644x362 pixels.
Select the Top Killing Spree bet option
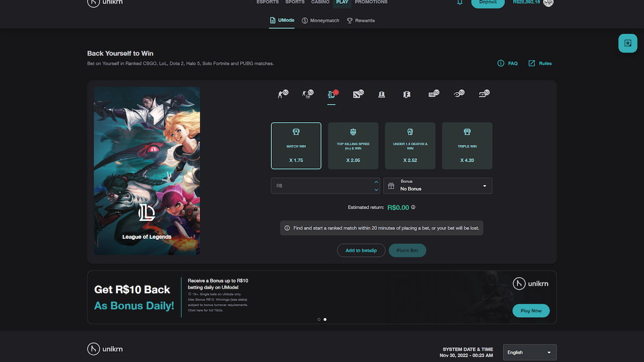point(353,145)
